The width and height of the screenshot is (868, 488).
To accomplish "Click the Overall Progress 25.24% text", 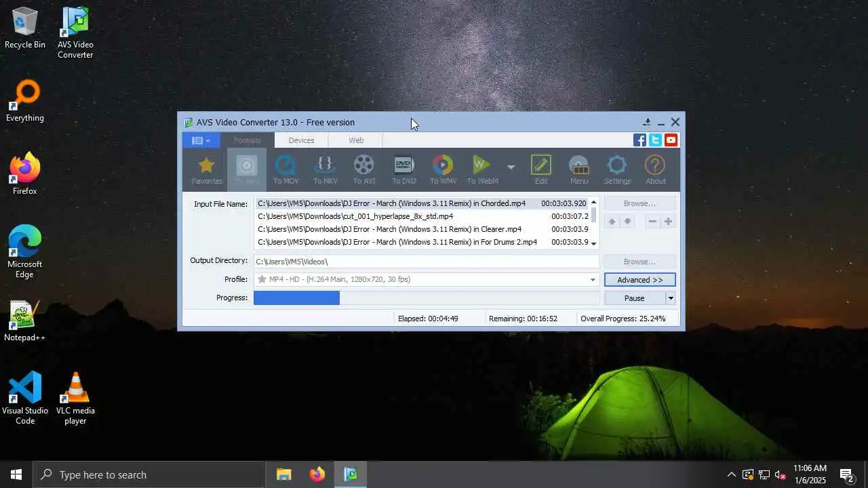I will [623, 319].
